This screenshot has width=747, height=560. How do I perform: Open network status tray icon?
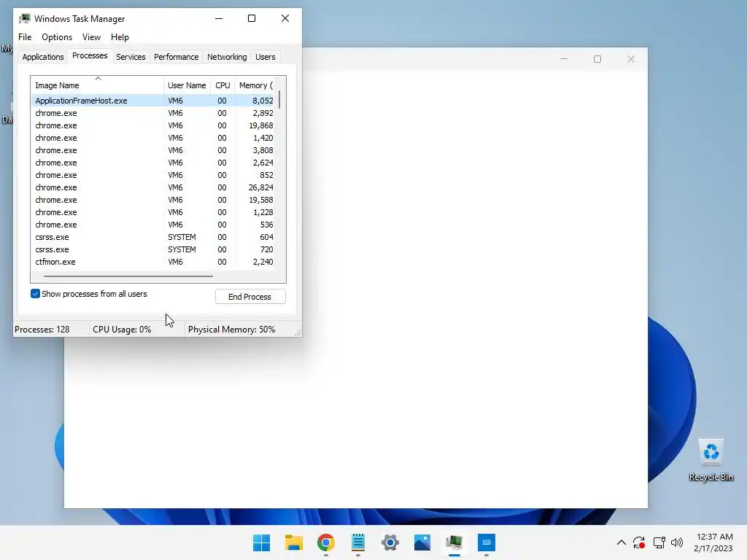tap(659, 542)
